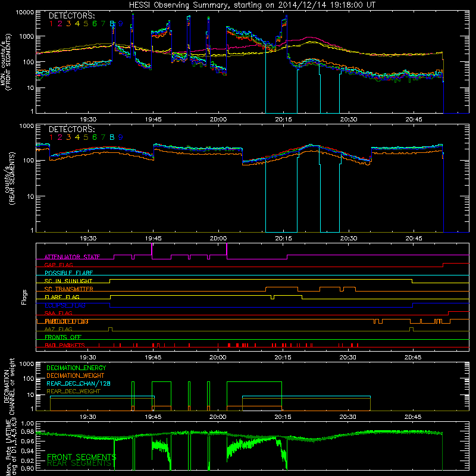This screenshot has width=476, height=476.
Task: Click blue detector 9 in rear segments legend
Action: pos(121,137)
